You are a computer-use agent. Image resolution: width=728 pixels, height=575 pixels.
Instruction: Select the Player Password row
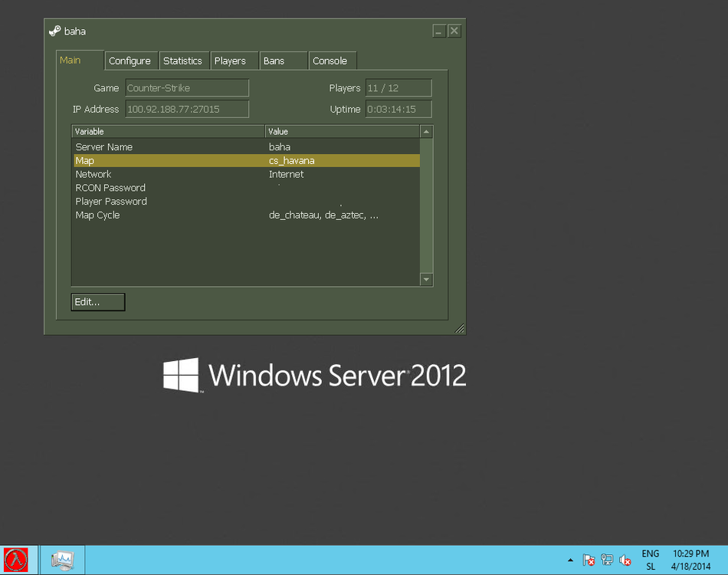point(247,202)
